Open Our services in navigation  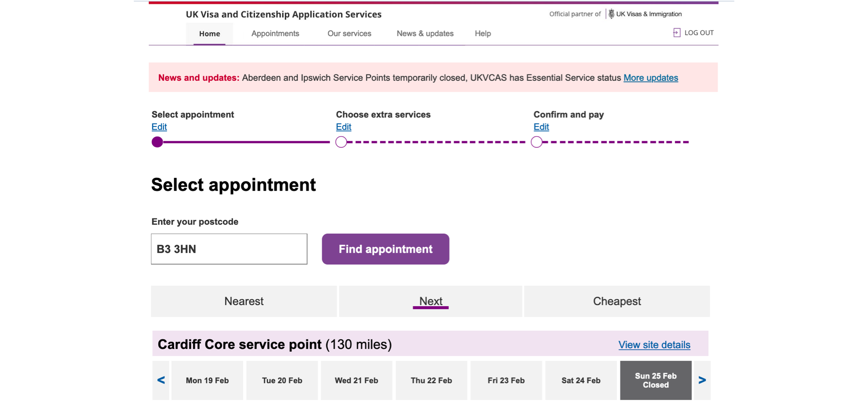349,33
